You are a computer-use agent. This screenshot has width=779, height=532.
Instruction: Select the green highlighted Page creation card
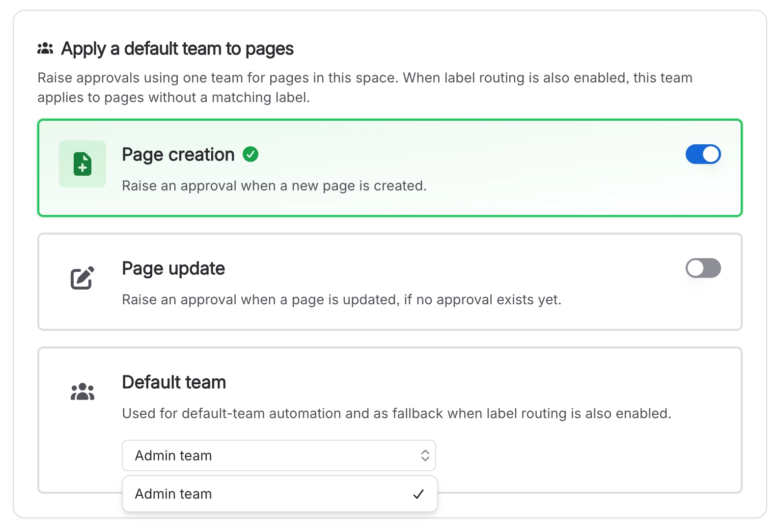coord(390,168)
